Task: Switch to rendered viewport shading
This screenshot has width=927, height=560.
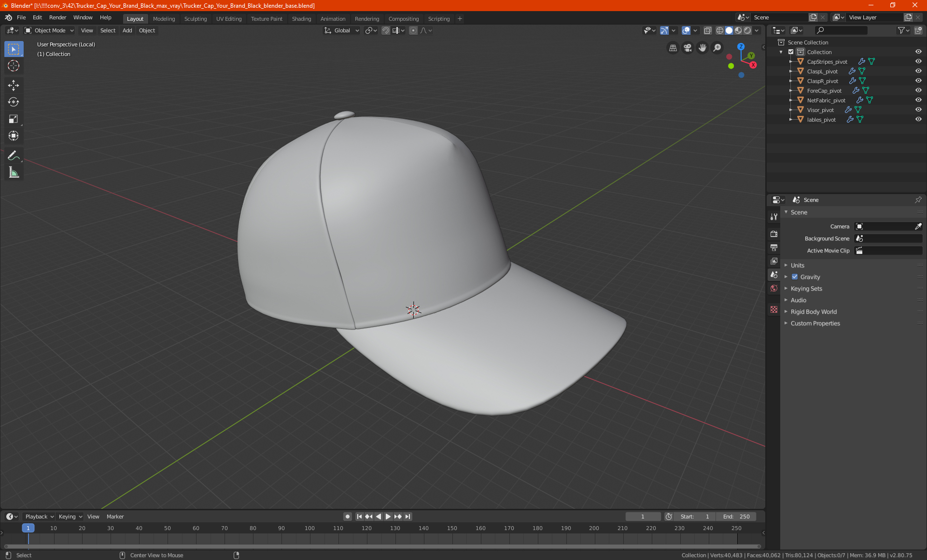Action: click(747, 30)
